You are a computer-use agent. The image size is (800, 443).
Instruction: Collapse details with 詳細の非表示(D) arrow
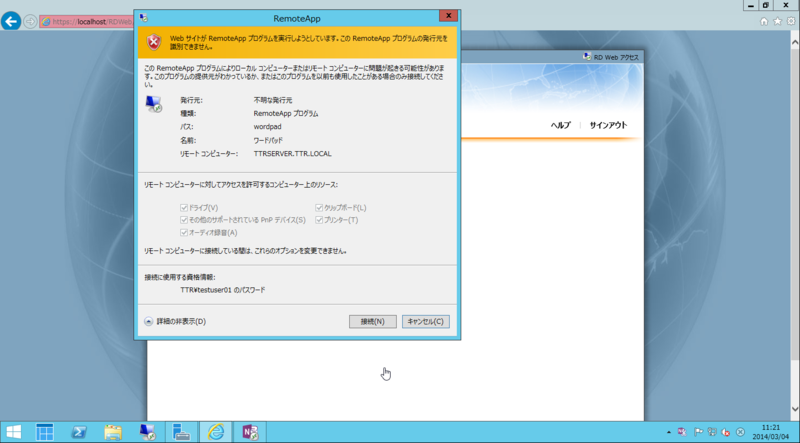coord(148,322)
